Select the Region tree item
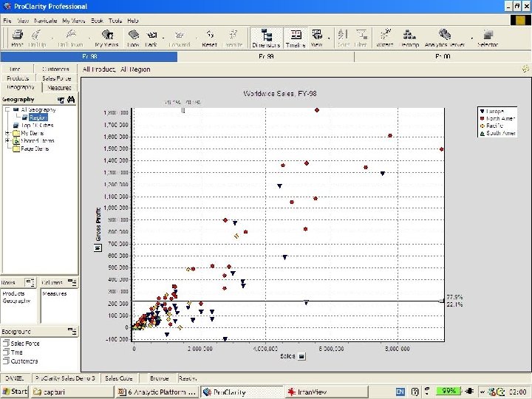532x399 pixels. click(38, 117)
